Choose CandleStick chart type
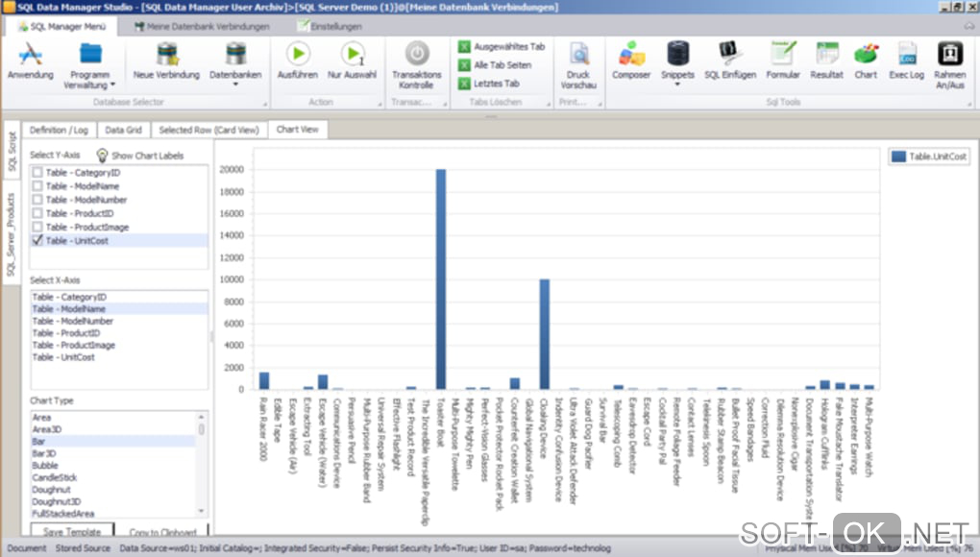 [x=113, y=477]
